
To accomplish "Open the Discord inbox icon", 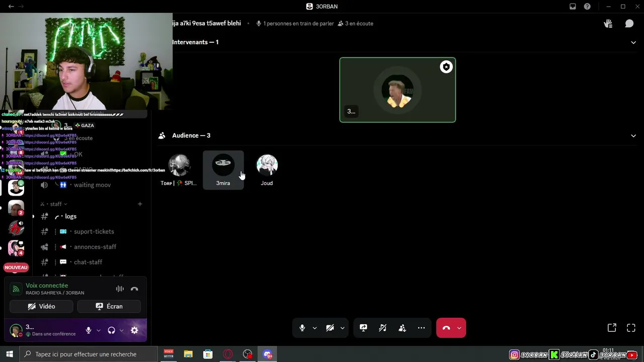I will (573, 7).
